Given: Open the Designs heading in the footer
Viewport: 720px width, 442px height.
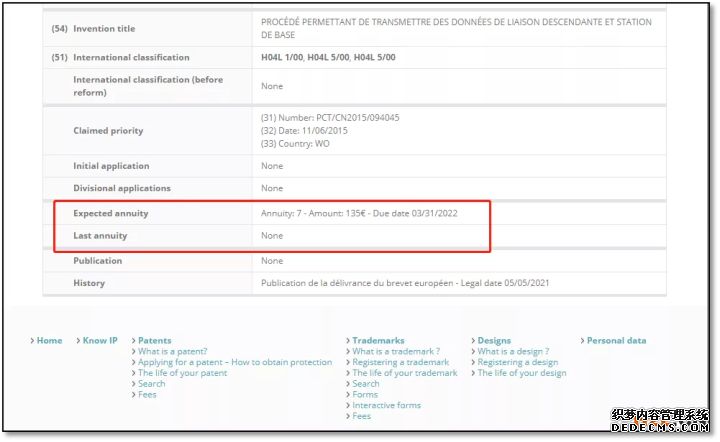Looking at the screenshot, I should 494,341.
